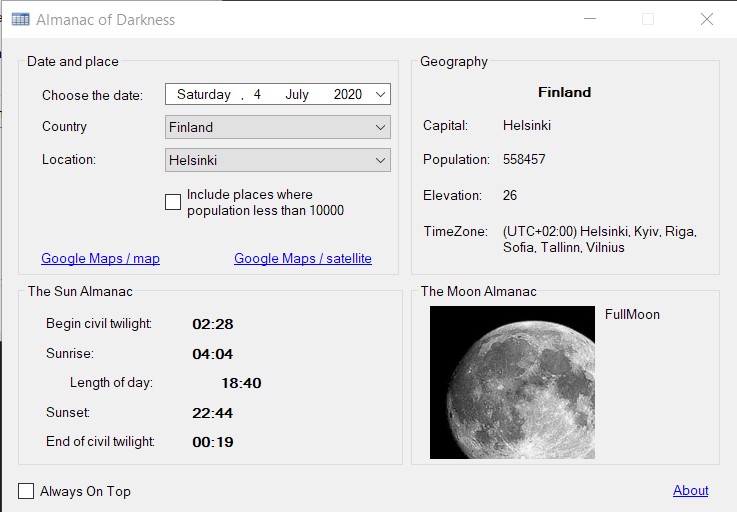Toggle the Always On Top checkbox
Image resolution: width=737 pixels, height=512 pixels.
coord(26,491)
